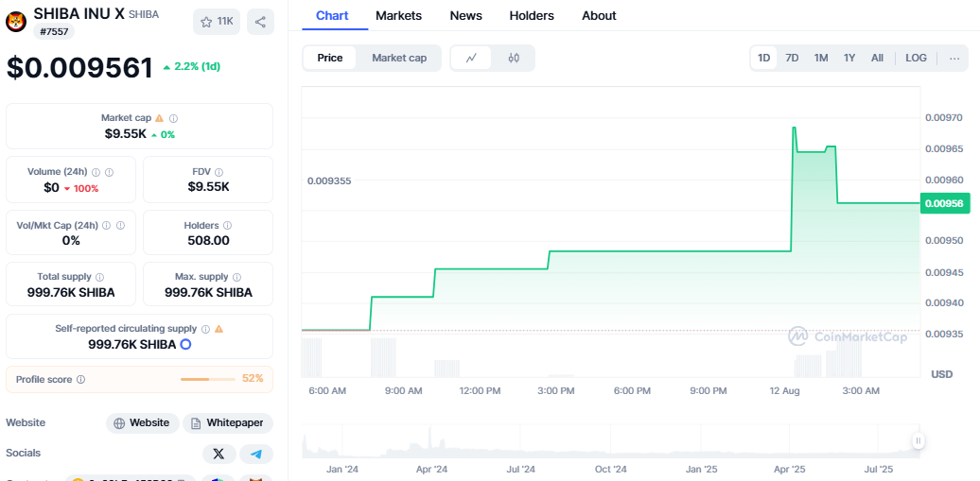Click the share icon next to watchlist

[x=260, y=22]
